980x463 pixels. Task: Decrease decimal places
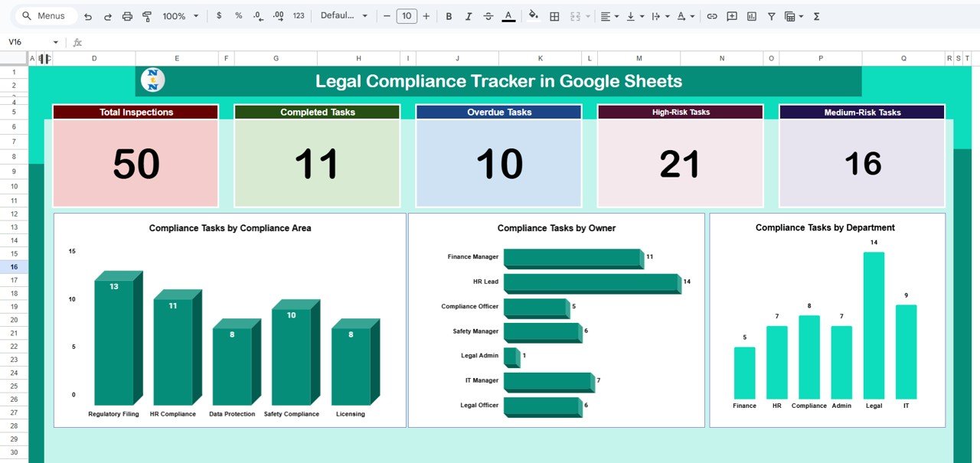point(256,15)
